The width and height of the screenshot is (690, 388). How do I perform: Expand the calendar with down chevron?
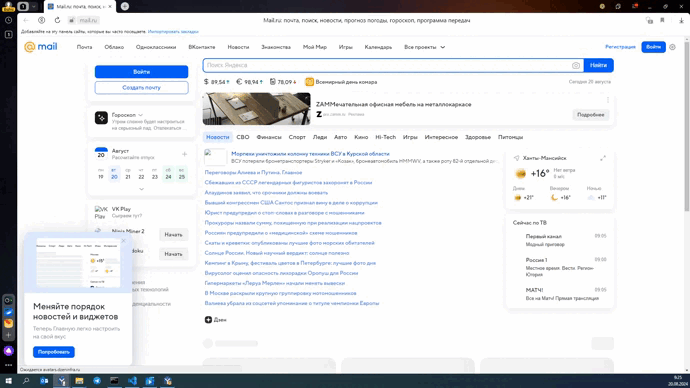pyautogui.click(x=141, y=189)
